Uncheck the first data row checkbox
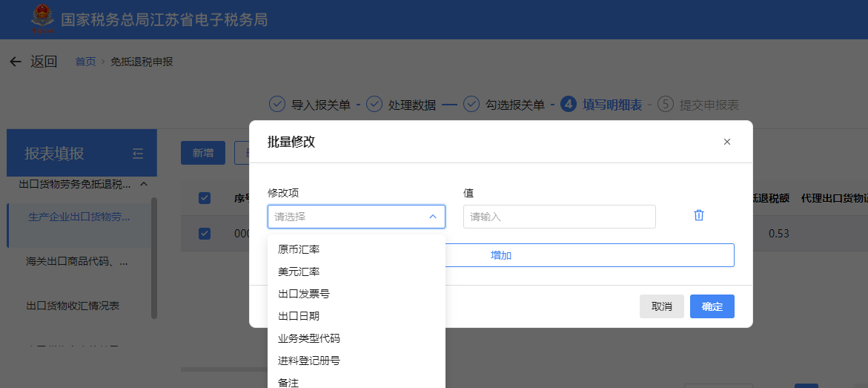 pyautogui.click(x=205, y=234)
